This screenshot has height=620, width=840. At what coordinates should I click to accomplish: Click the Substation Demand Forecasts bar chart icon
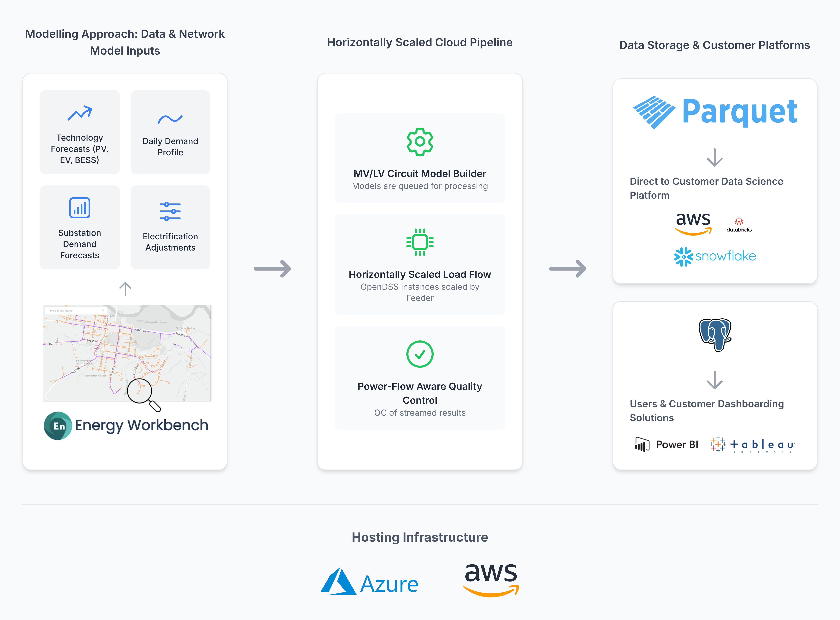(x=80, y=207)
